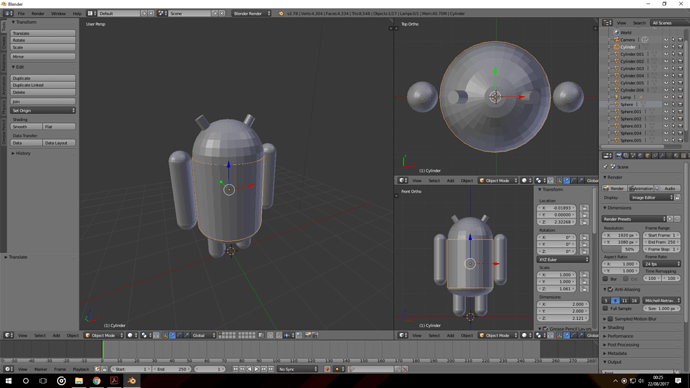Enable the Anti-Aliasing checkbox
This screenshot has width=690, height=388.
pos(610,289)
